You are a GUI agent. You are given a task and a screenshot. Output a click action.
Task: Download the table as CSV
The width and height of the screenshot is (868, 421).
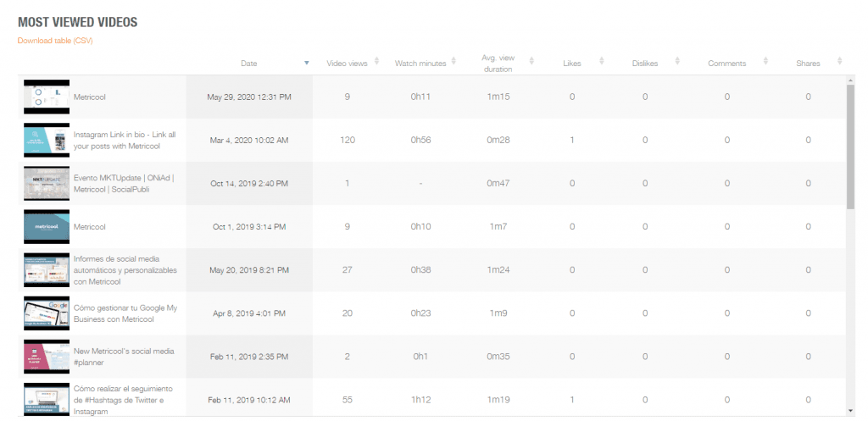pyautogui.click(x=55, y=41)
